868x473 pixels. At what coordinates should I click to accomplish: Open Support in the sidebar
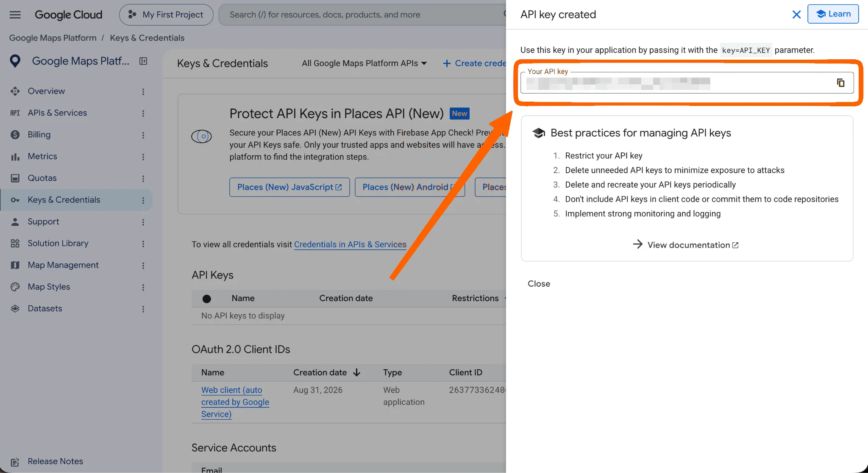pyautogui.click(x=43, y=221)
